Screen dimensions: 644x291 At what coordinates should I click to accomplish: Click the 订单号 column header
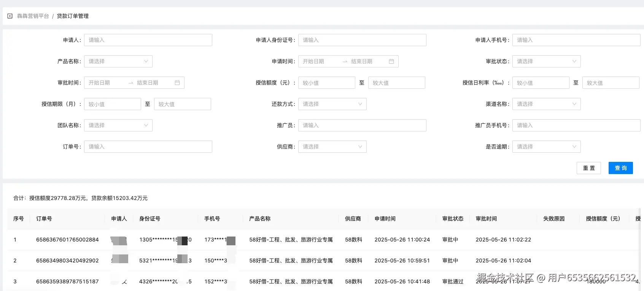44,219
